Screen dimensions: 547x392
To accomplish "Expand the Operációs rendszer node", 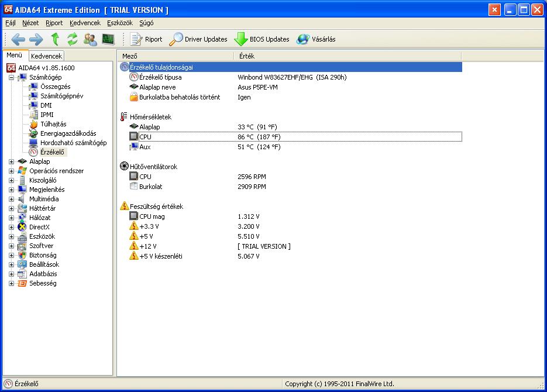I will [12, 171].
